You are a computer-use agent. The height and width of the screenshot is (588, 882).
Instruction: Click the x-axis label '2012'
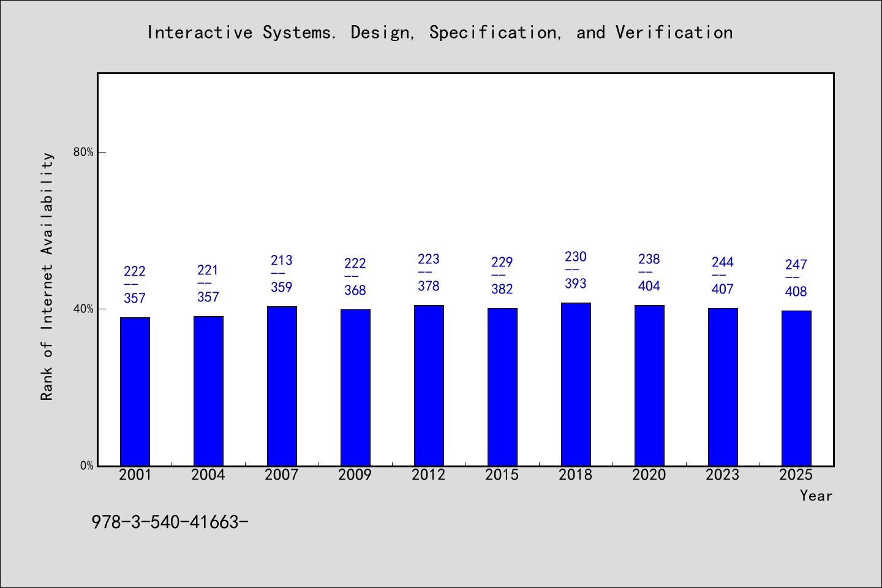[x=429, y=475]
